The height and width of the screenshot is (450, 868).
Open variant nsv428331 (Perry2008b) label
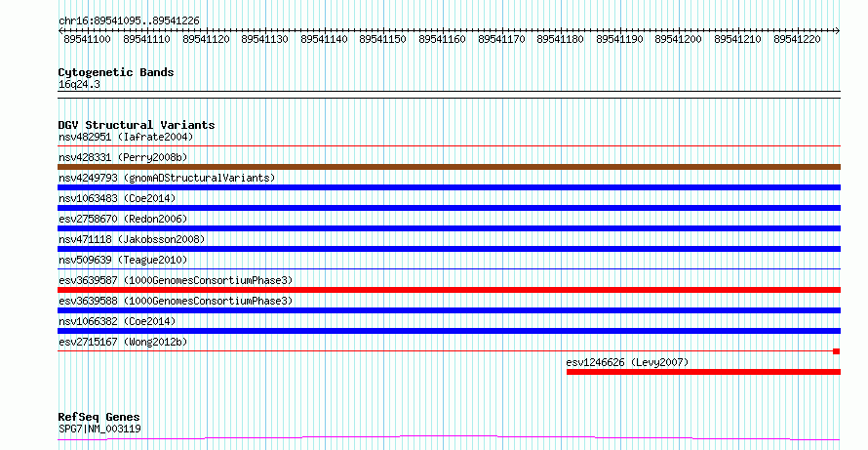(123, 157)
